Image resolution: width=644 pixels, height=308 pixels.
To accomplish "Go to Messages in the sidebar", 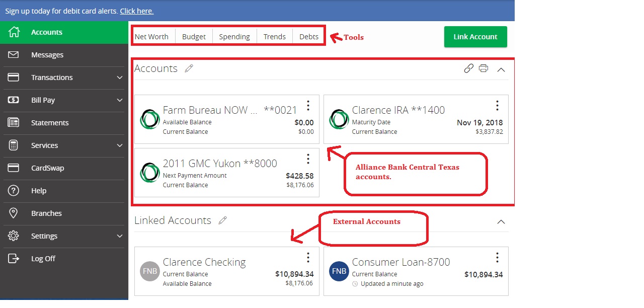I will pyautogui.click(x=47, y=55).
